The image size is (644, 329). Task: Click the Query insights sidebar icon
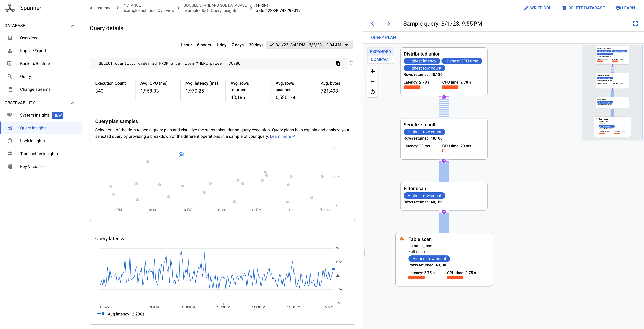pyautogui.click(x=10, y=128)
